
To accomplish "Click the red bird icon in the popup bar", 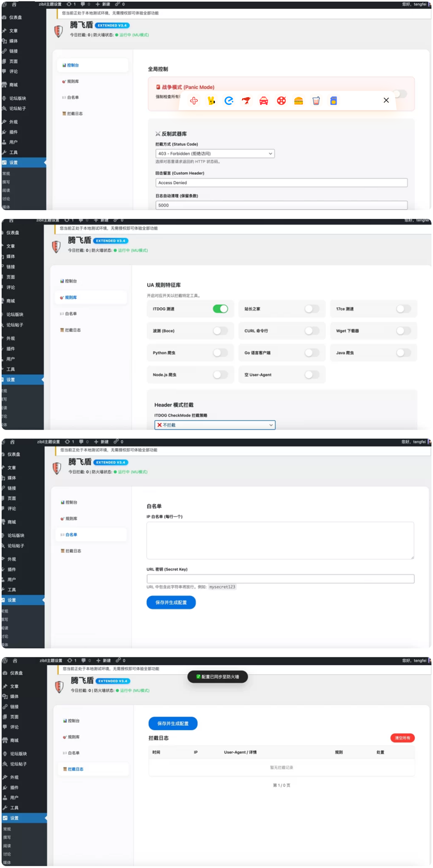I will click(x=246, y=101).
